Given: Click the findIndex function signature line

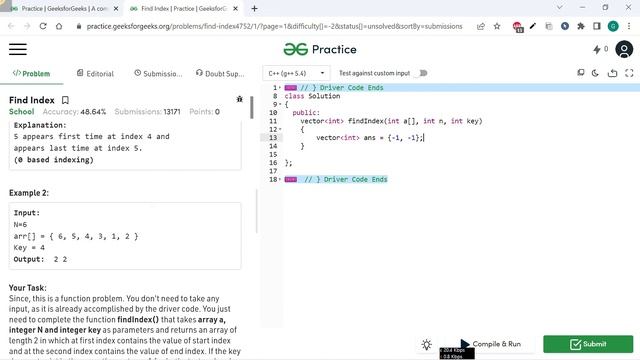Looking at the screenshot, I should pos(391,121).
